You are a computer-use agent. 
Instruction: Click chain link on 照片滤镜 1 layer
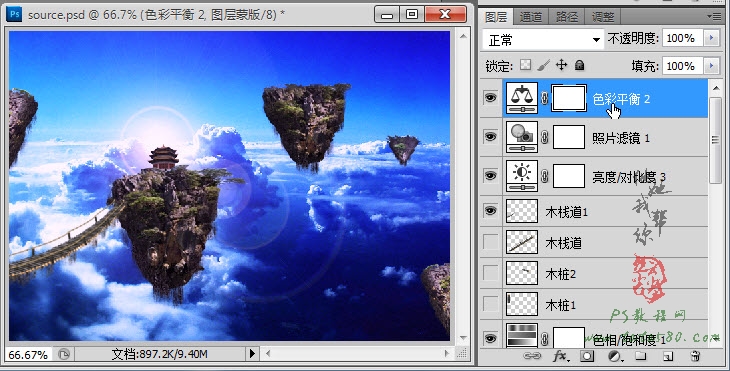point(545,137)
